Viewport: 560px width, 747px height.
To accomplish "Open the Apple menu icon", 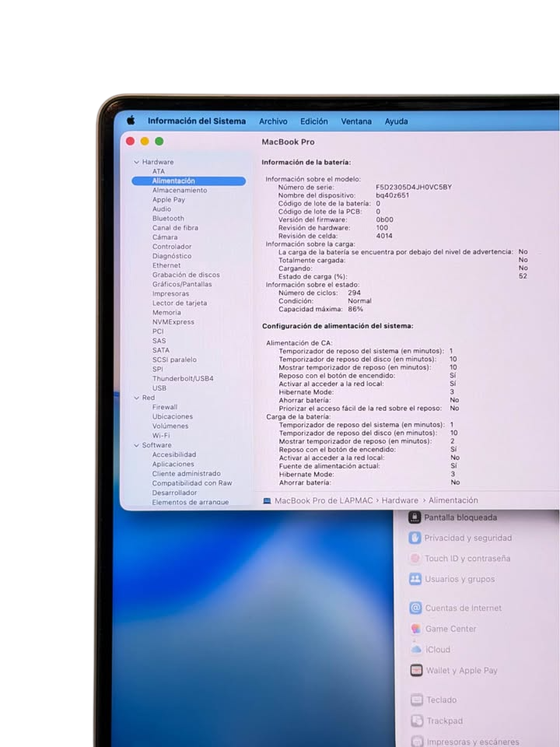I will coord(131,121).
